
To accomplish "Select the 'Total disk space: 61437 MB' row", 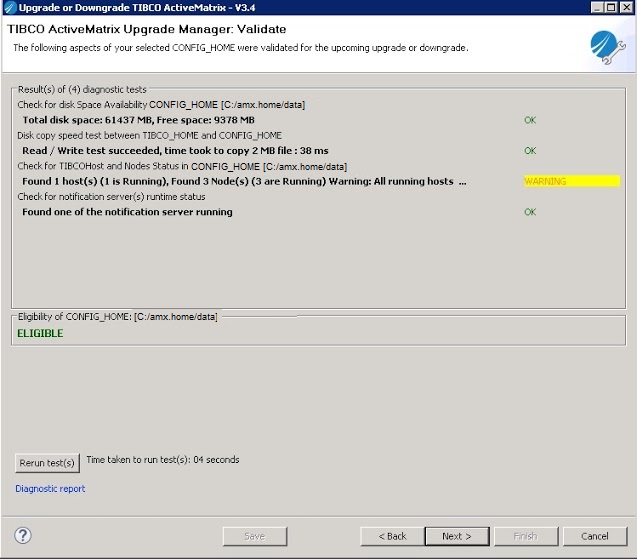I will pos(139,120).
